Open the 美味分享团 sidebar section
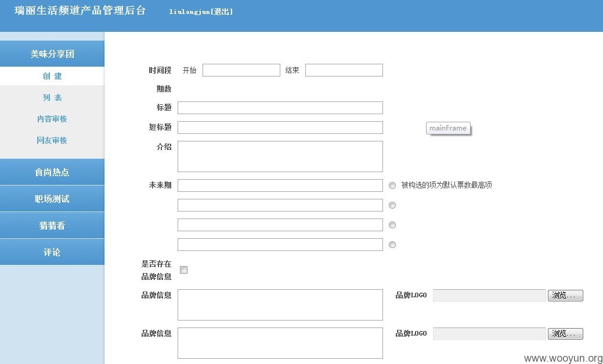Viewport: 603px width, 364px height. click(52, 54)
